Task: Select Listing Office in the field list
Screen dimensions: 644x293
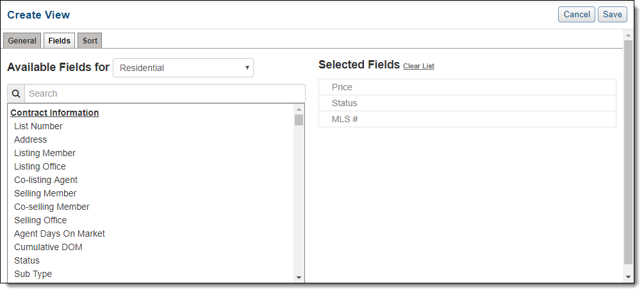Action: tap(40, 166)
